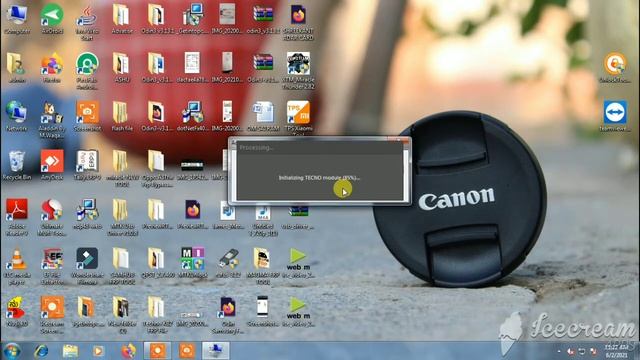Open the Odin Samsung Firefox shortcut
This screenshot has width=640, height=360.
click(228, 315)
